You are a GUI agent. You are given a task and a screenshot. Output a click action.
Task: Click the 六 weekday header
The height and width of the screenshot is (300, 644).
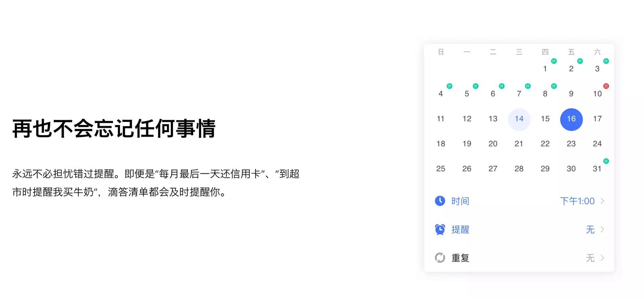(x=597, y=52)
